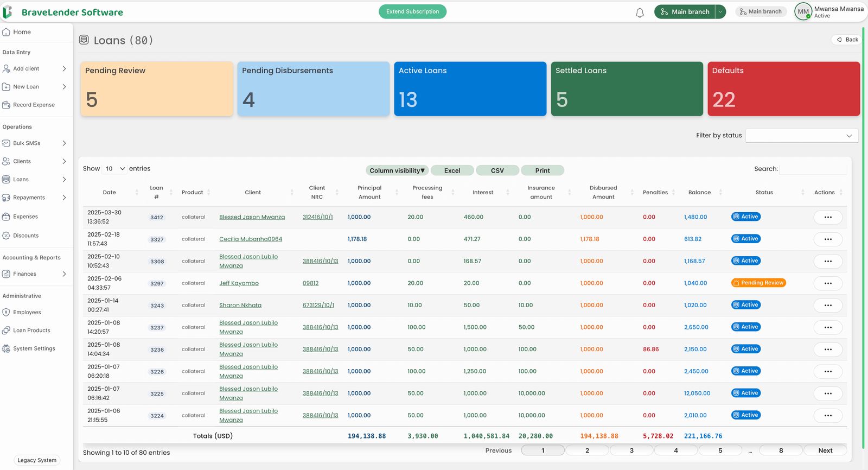Go to page 3 of loans
Screen dimensions: 868x470
coord(631,450)
